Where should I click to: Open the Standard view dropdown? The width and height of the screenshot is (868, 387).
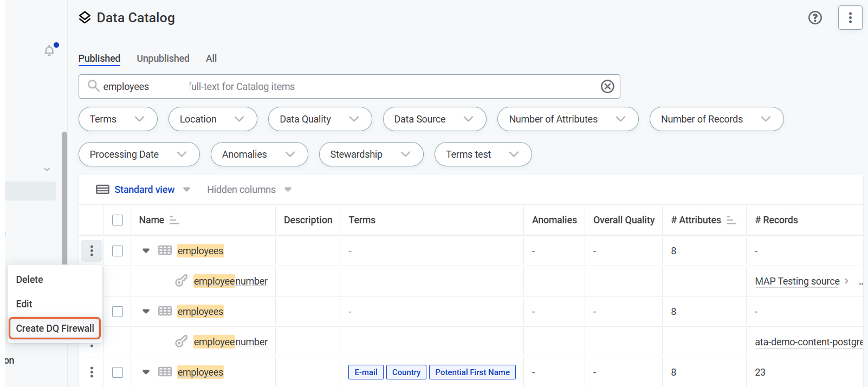[x=186, y=190]
